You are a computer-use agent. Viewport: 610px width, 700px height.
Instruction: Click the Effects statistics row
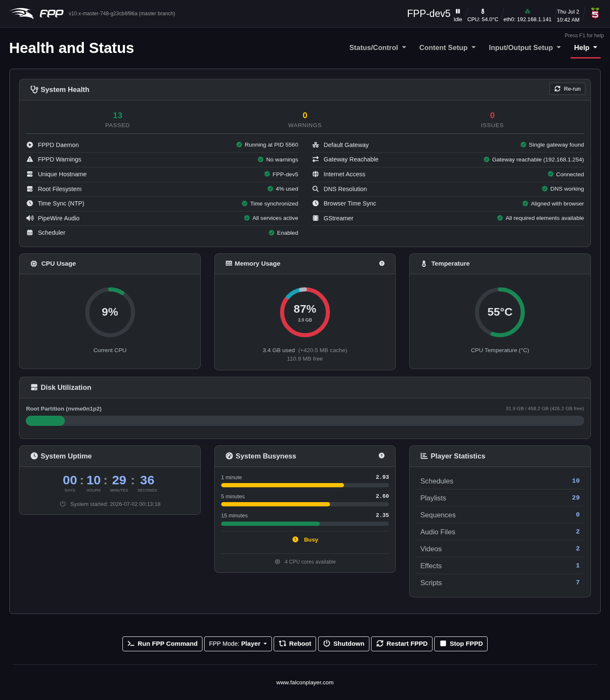pos(500,566)
